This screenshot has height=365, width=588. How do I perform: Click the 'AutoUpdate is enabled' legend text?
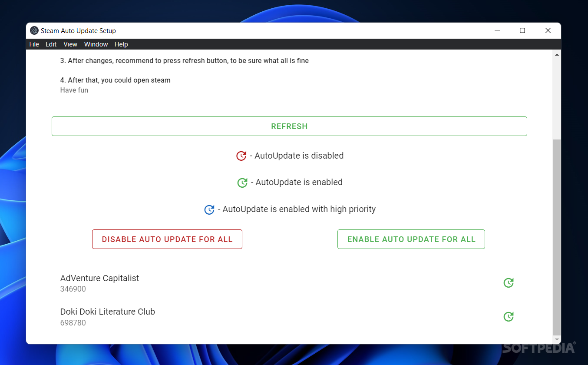point(297,182)
